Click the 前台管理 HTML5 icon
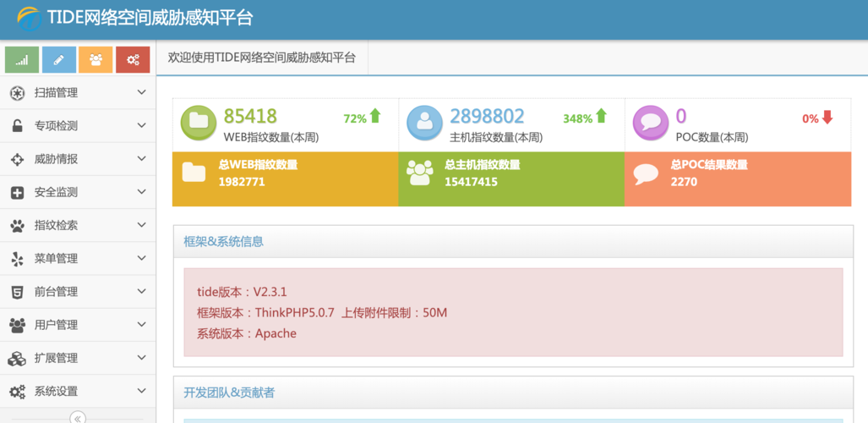Image resolution: width=868 pixels, height=423 pixels. (18, 292)
